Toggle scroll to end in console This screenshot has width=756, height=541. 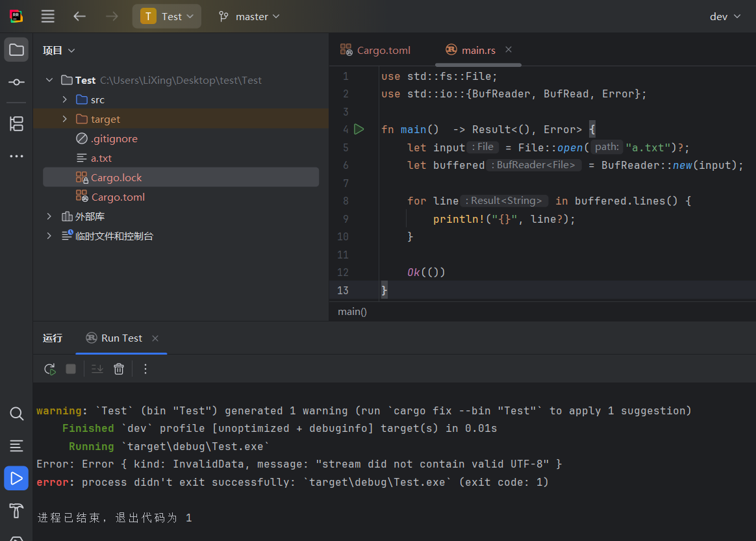coord(97,369)
